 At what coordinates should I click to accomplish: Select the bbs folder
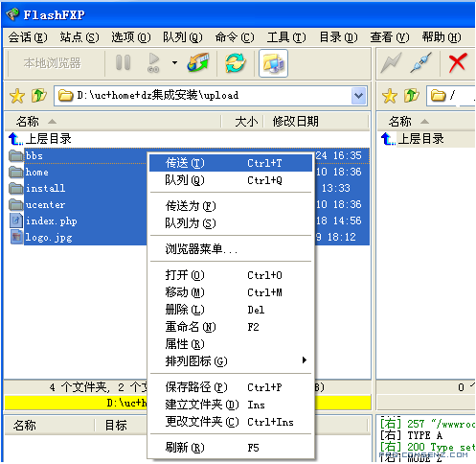(x=34, y=156)
